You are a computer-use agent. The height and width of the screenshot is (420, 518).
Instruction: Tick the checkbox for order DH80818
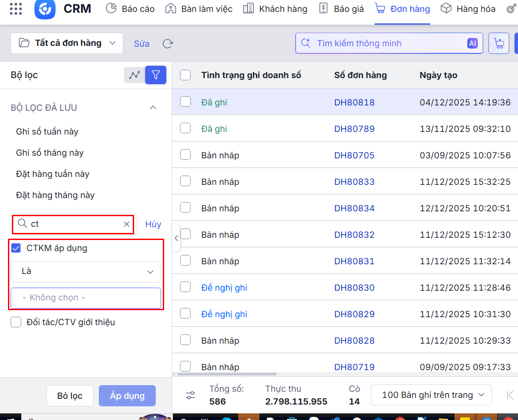tap(185, 102)
